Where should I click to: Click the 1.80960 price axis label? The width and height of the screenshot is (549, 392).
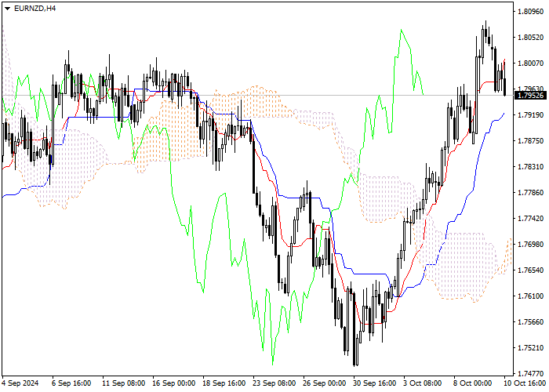pyautogui.click(x=531, y=12)
